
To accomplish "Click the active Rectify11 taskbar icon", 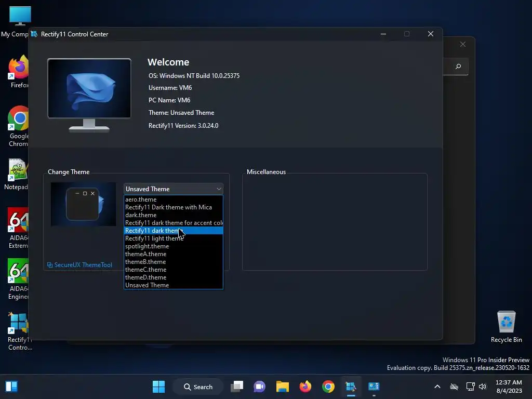I will point(351,387).
